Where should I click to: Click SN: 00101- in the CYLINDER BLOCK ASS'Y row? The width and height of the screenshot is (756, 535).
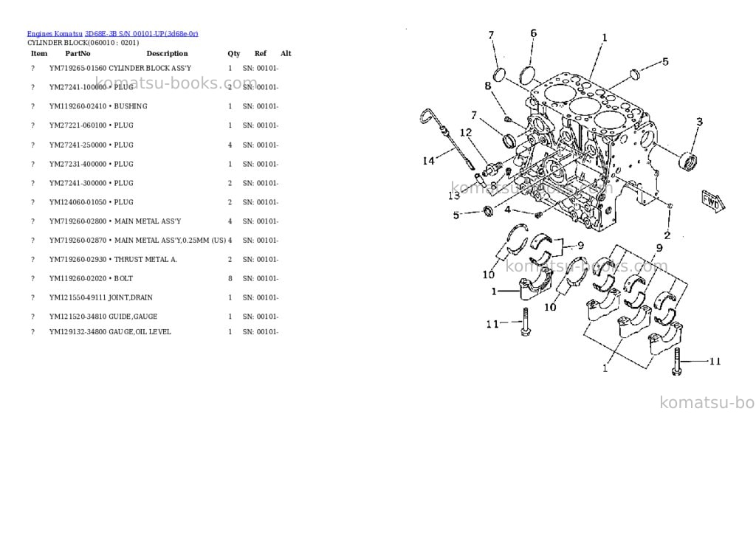click(261, 69)
